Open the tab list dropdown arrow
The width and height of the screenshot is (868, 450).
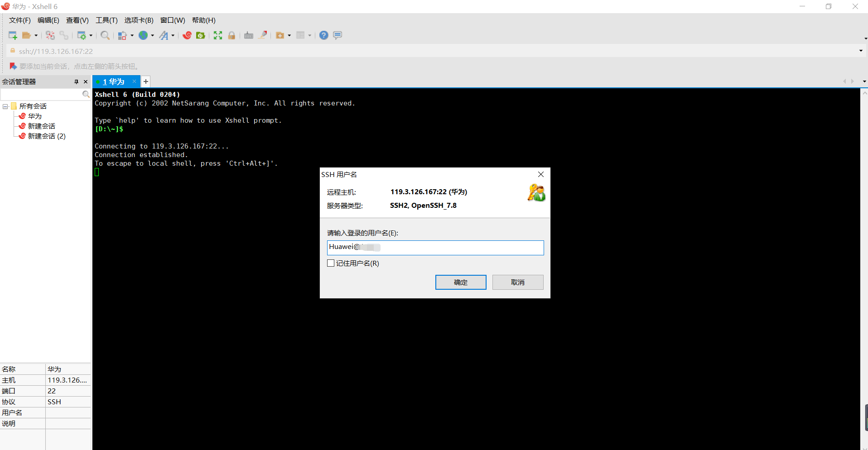click(864, 81)
